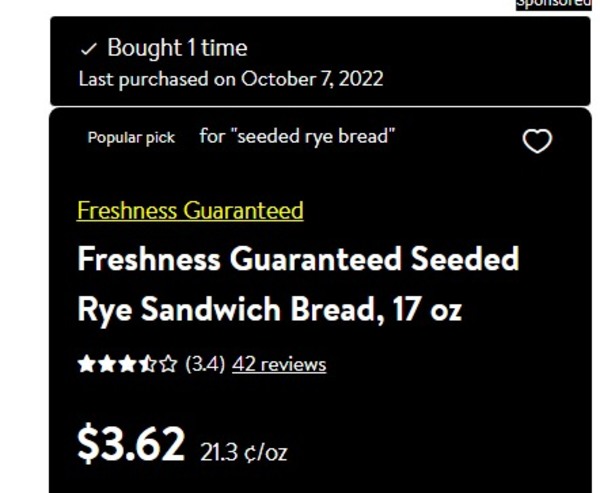
Task: Open the 42 reviews link
Action: click(x=279, y=365)
